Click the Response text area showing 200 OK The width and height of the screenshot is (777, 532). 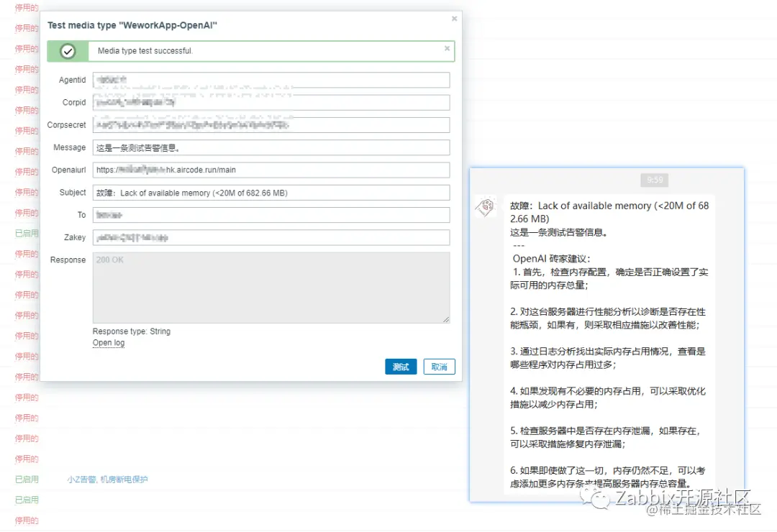[x=271, y=288]
